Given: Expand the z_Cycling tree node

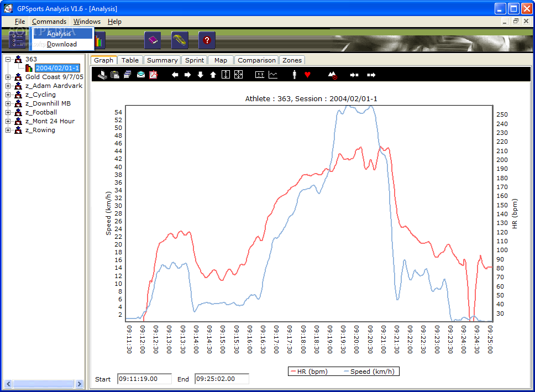Looking at the screenshot, I should point(8,95).
